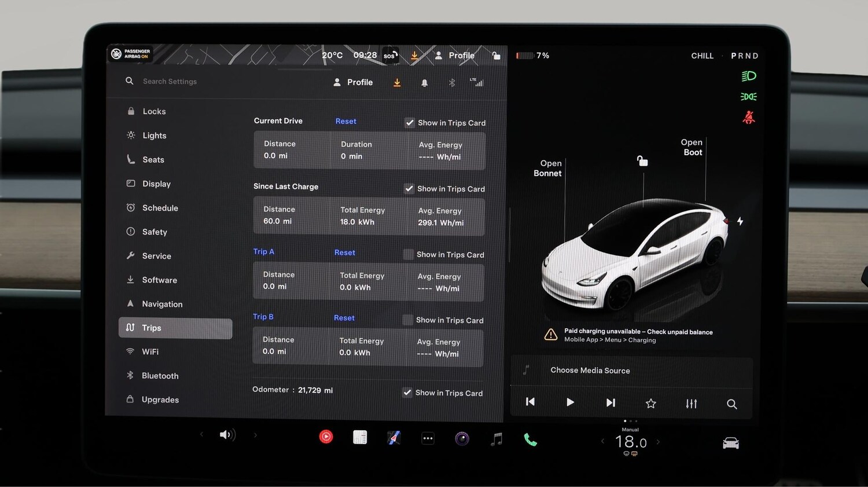Tap Choose Media Source

click(590, 371)
